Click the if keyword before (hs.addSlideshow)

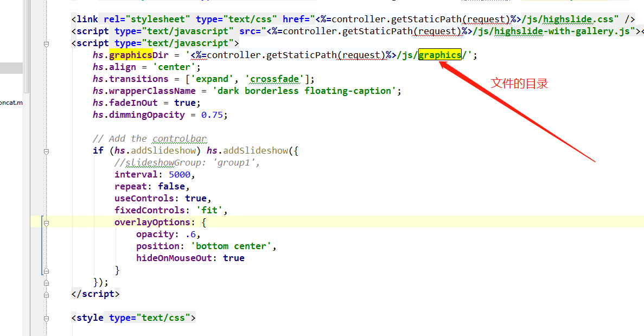tap(98, 150)
